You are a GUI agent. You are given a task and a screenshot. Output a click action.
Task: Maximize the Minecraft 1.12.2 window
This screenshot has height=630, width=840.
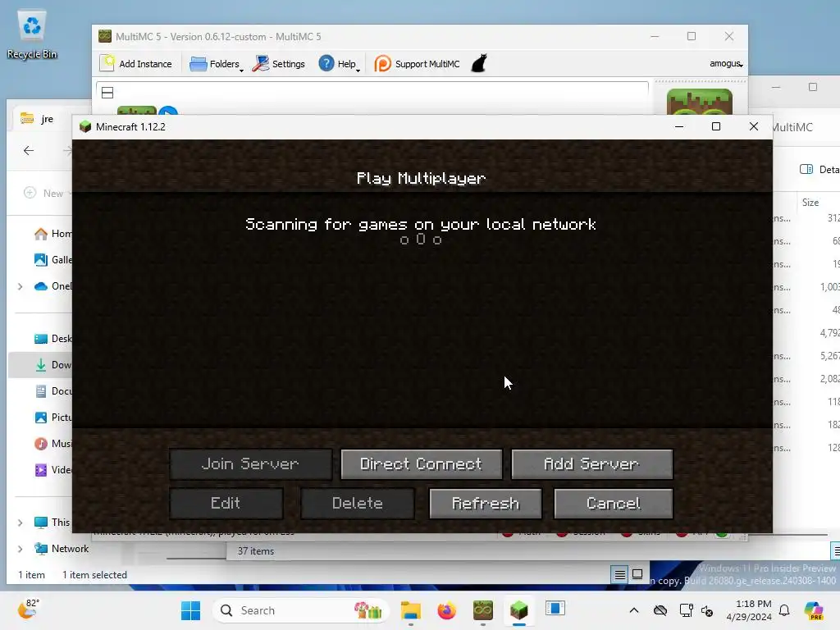(x=715, y=126)
